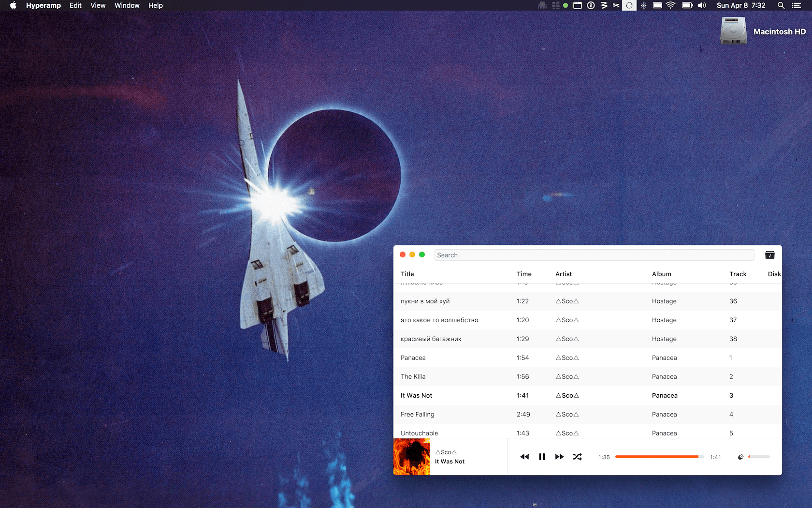812x508 pixels.
Task: Select the song 'красивый багажник'
Action: (x=588, y=339)
